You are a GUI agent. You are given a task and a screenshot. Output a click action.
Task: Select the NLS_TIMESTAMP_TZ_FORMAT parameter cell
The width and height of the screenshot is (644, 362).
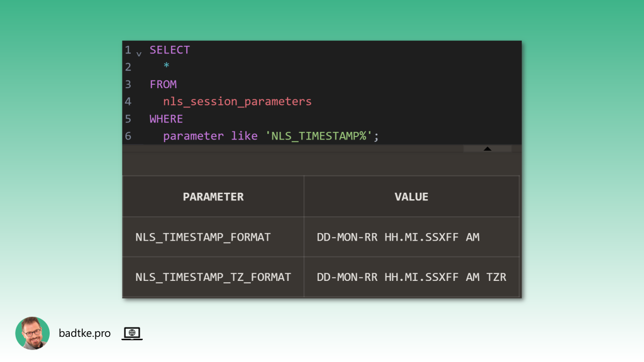pyautogui.click(x=213, y=277)
